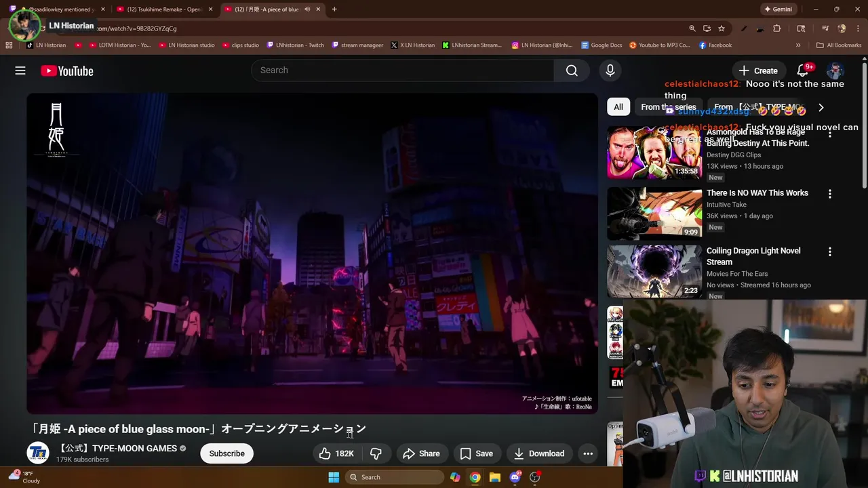The height and width of the screenshot is (488, 868).
Task: Open browser extensions puzzle icon
Action: (777, 28)
